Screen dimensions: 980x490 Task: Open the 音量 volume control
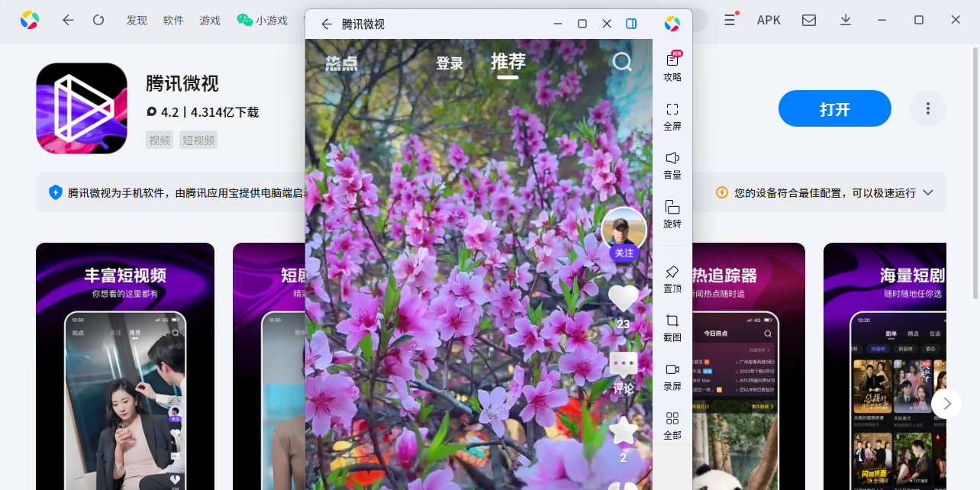pos(672,164)
